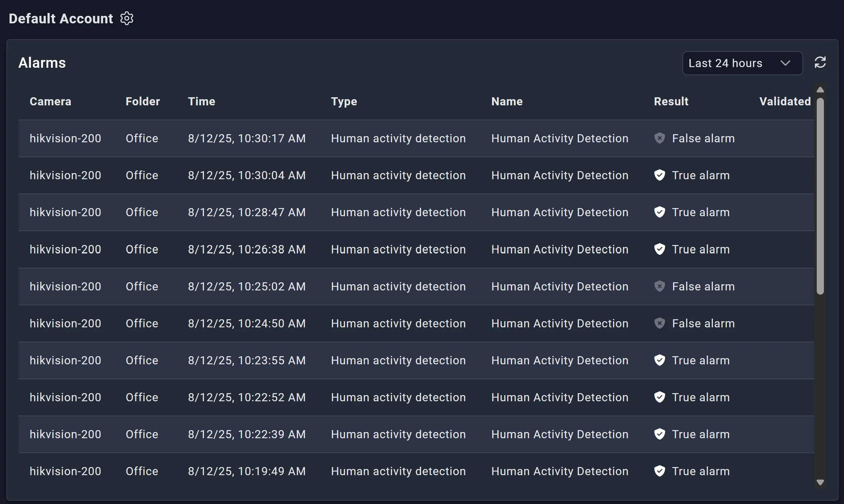Click Human activity detection type in 10:25:02 AM row
This screenshot has height=504, width=844.
(x=398, y=286)
